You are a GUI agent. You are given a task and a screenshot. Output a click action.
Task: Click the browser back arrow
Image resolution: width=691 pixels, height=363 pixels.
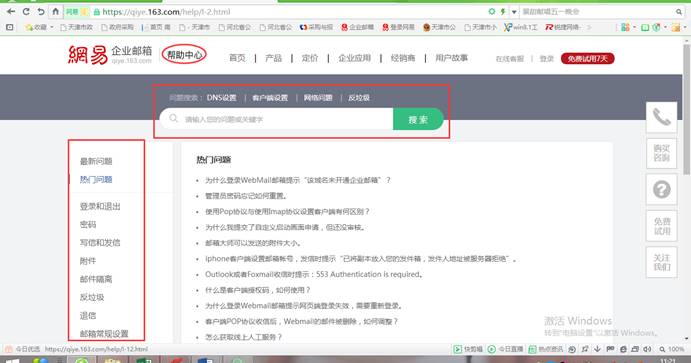[x=11, y=11]
